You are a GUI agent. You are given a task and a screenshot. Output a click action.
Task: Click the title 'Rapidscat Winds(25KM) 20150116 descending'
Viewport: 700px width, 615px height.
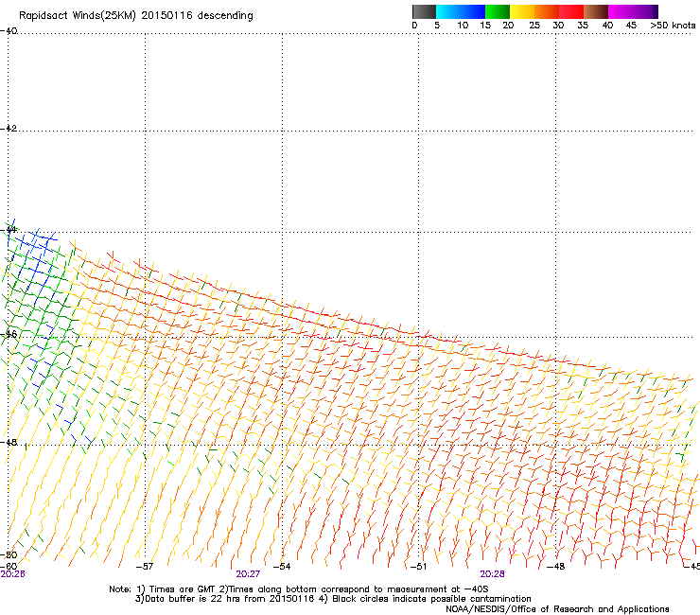[x=135, y=16]
